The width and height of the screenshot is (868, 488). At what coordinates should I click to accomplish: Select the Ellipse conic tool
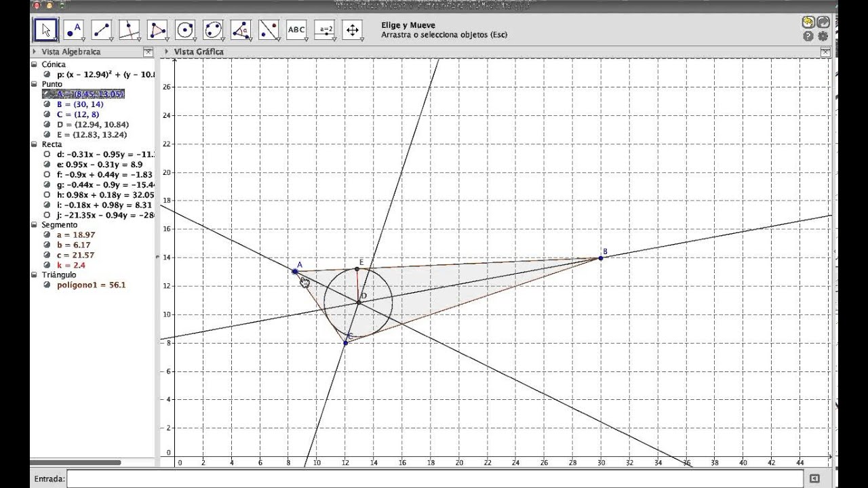tap(213, 30)
